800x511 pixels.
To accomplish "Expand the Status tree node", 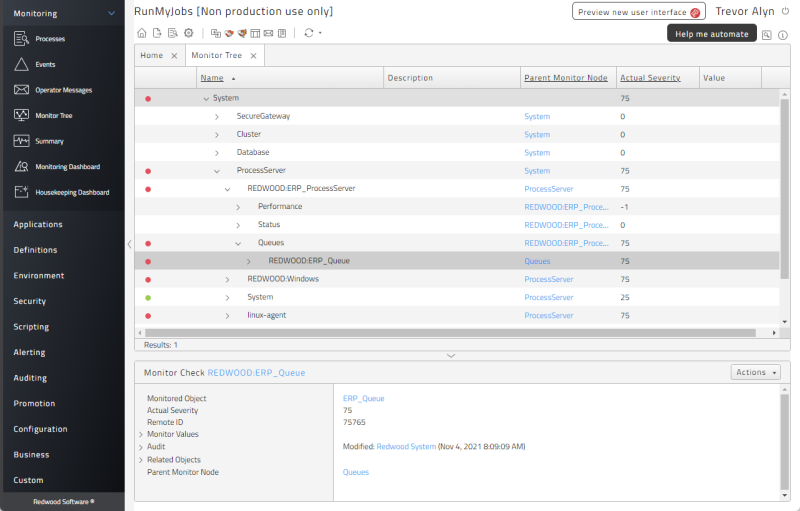I will [x=238, y=225].
